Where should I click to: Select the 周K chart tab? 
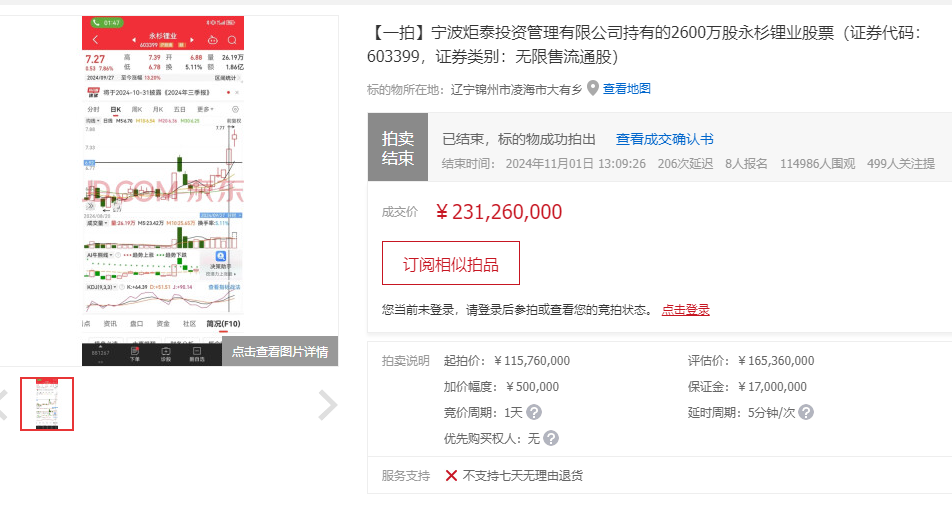pos(137,109)
